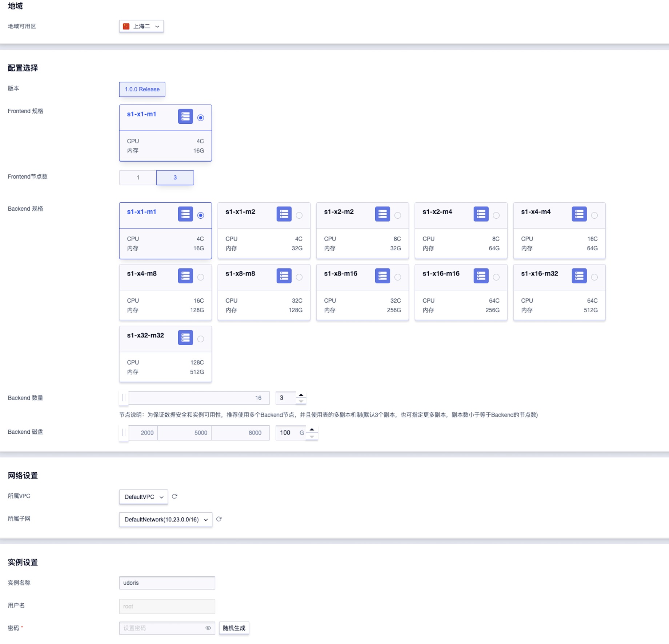Open the 地域可用区 region dropdown

[x=141, y=26]
